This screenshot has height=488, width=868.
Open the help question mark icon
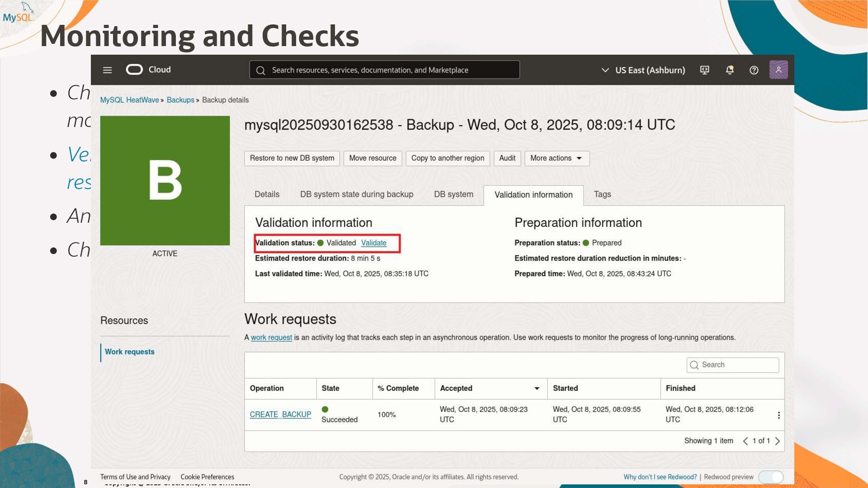point(754,70)
